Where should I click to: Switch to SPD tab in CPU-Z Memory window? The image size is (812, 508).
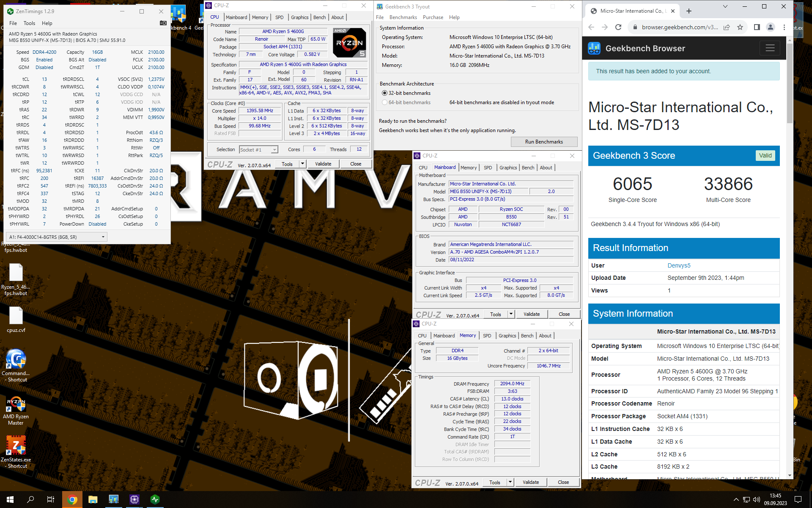tap(487, 336)
